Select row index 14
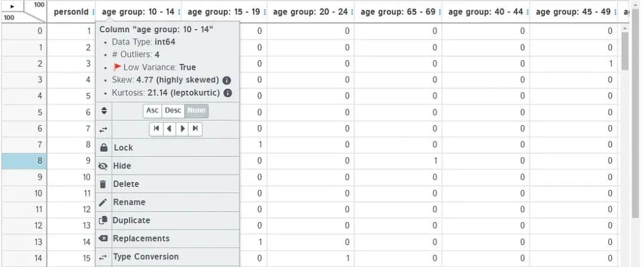Image resolution: width=644 pixels, height=267 pixels. [24, 259]
